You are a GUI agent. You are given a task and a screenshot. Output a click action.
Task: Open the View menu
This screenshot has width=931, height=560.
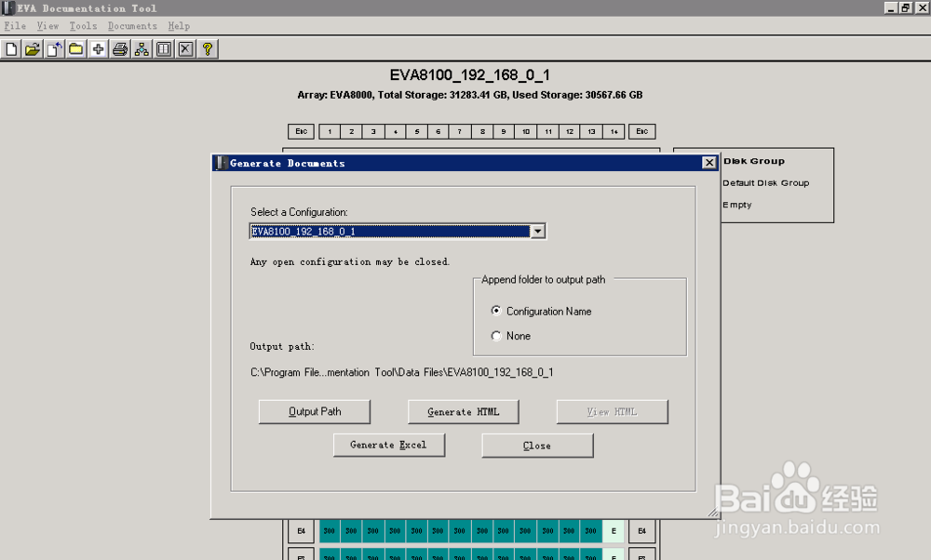click(47, 25)
